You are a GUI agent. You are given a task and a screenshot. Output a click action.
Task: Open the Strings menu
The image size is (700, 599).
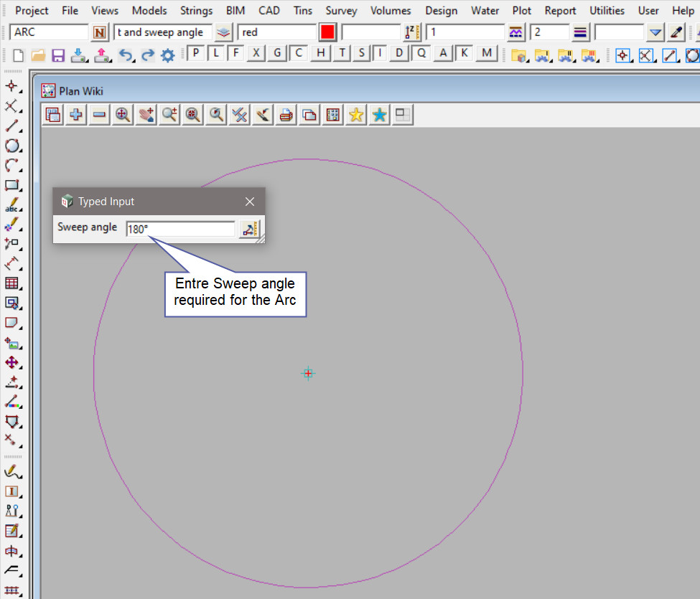pos(196,11)
